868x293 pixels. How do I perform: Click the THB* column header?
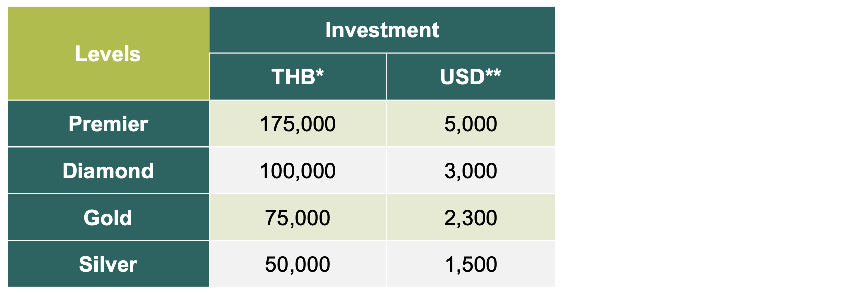(x=298, y=77)
